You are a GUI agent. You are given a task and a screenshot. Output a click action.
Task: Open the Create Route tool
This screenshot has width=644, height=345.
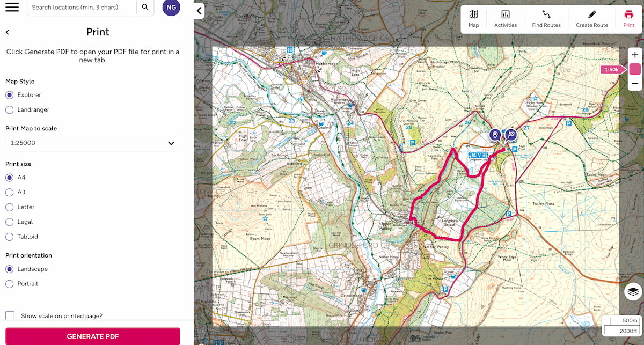pyautogui.click(x=591, y=19)
